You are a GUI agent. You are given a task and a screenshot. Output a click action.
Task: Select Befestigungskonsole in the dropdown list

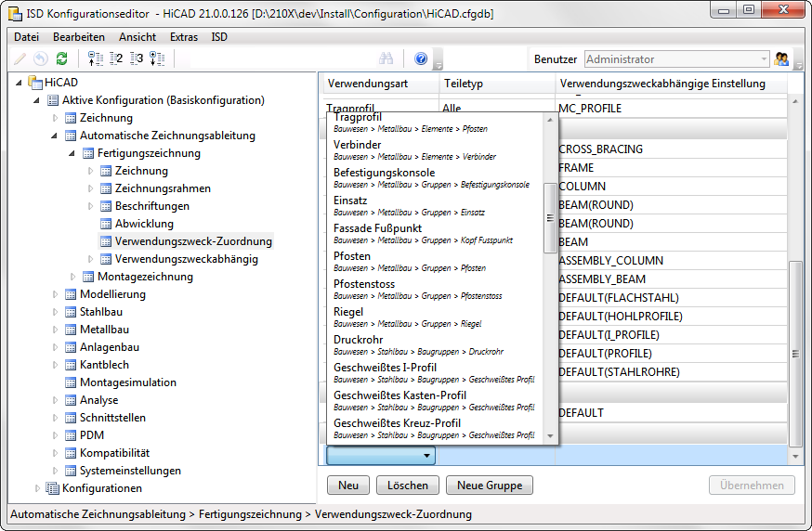click(436, 177)
